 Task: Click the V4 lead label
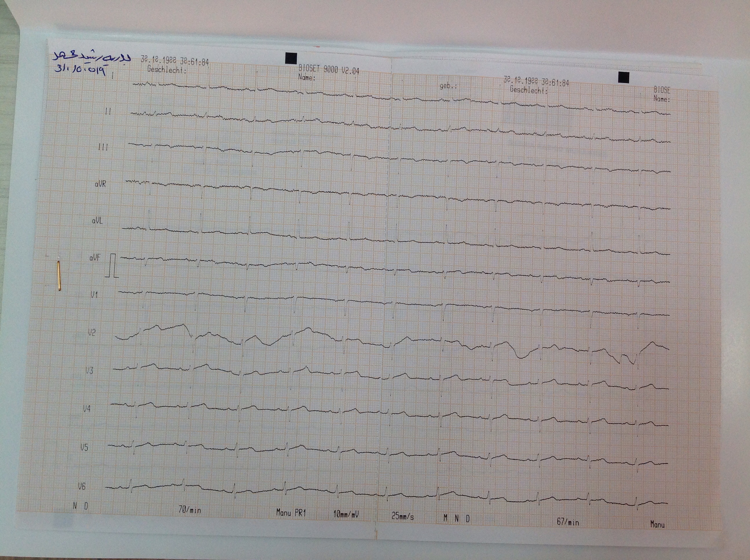click(x=87, y=409)
